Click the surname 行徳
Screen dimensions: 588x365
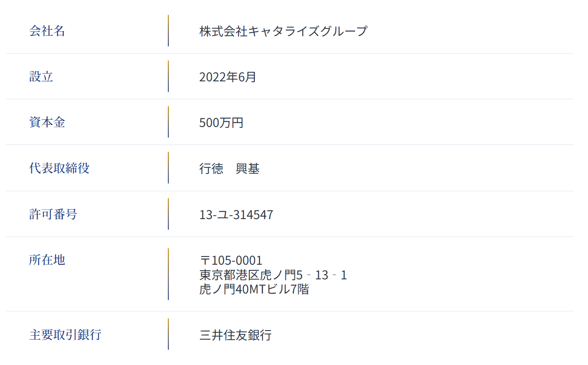coord(211,169)
